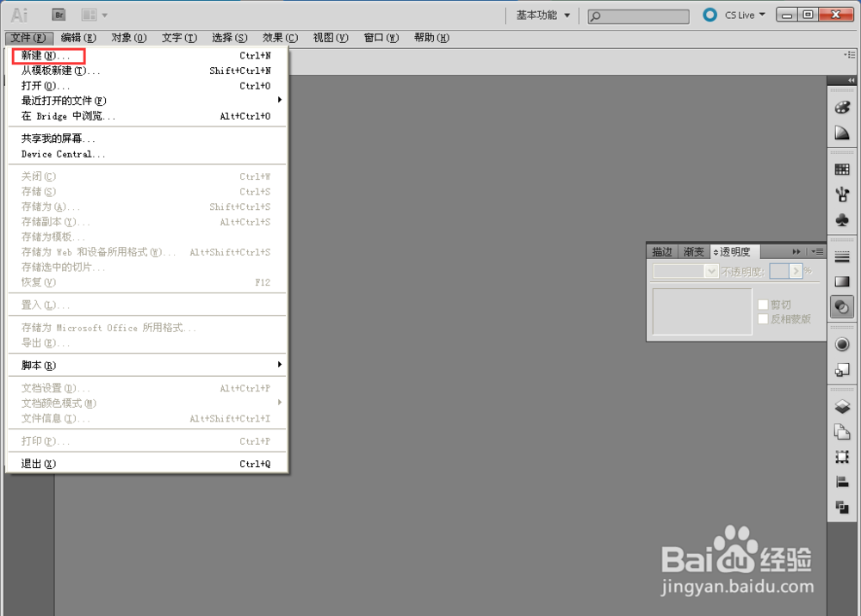This screenshot has width=861, height=616.
Task: Click the Ai application logo
Action: pos(19,15)
